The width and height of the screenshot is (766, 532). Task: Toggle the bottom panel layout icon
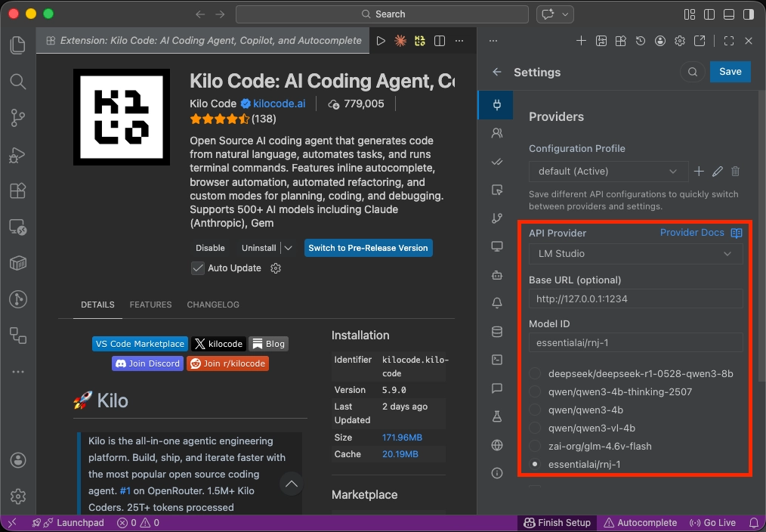click(x=729, y=14)
